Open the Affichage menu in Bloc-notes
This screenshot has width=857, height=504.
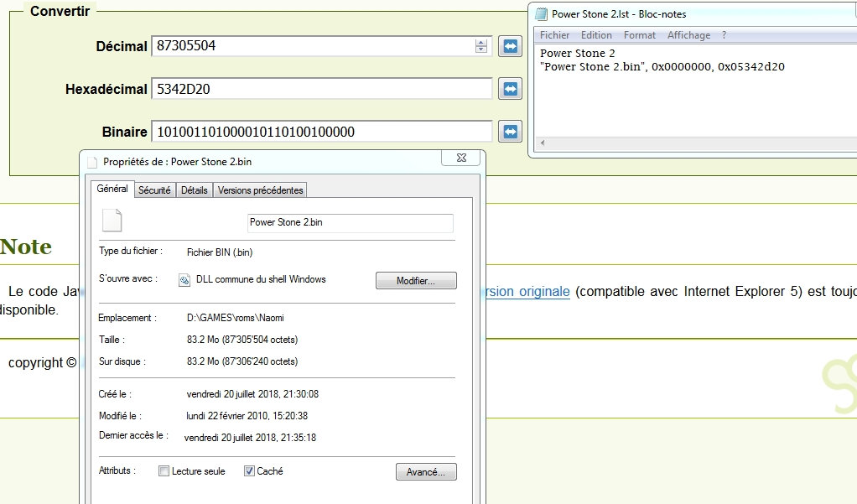(x=688, y=35)
